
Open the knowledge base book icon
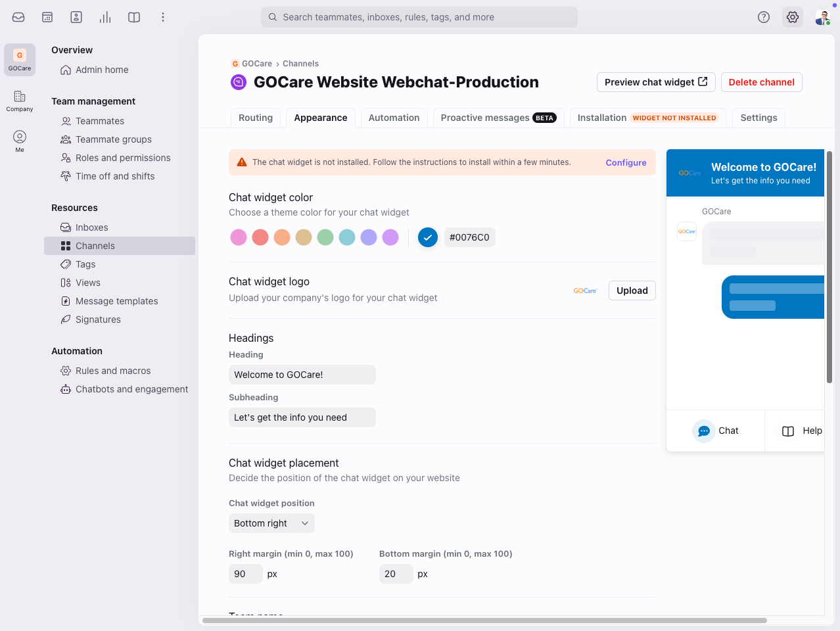(x=134, y=17)
